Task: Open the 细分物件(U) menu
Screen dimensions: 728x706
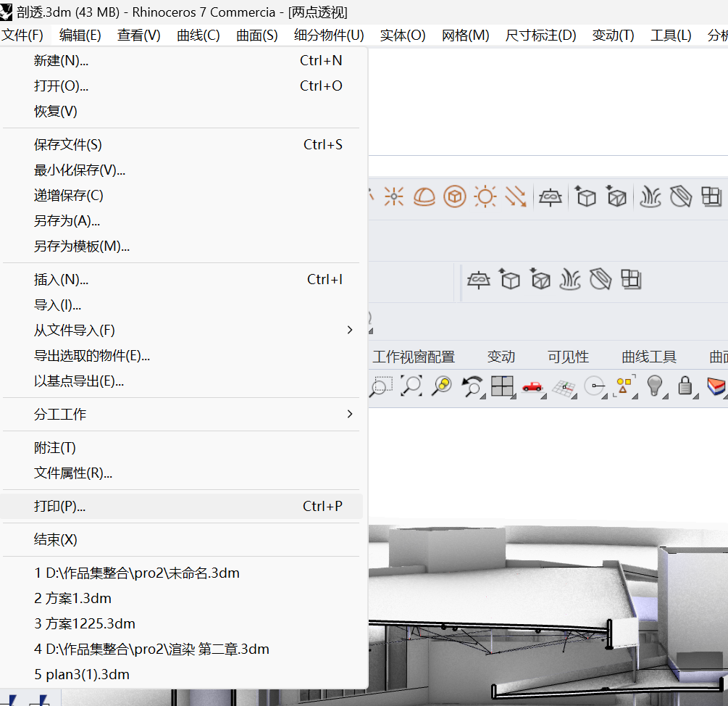Action: (x=329, y=36)
